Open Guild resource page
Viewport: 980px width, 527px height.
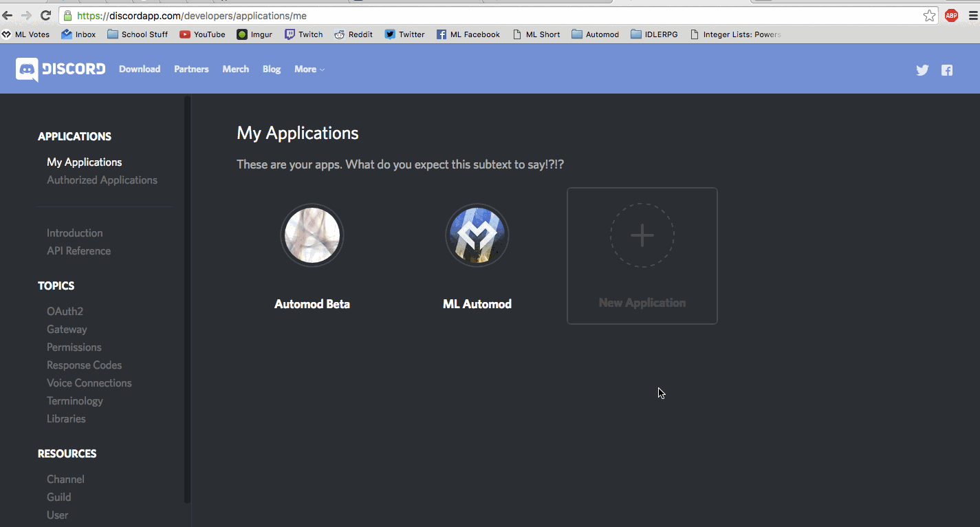click(59, 497)
